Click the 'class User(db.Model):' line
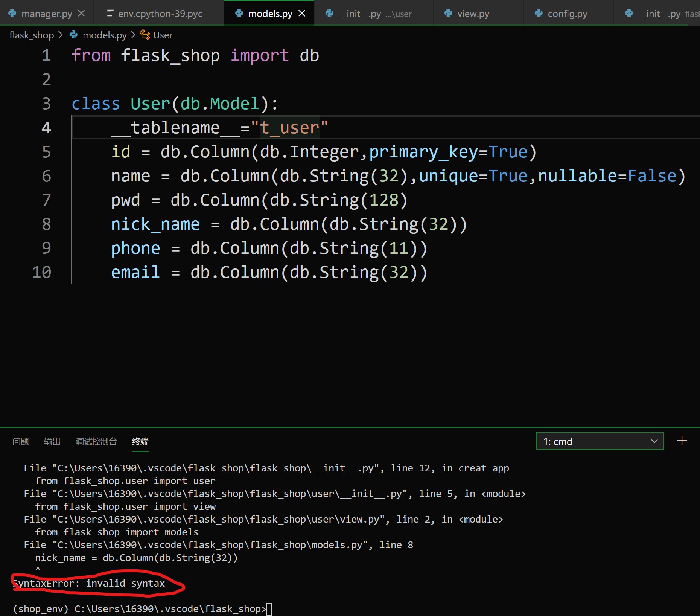This screenshot has width=700, height=616. pyautogui.click(x=175, y=104)
